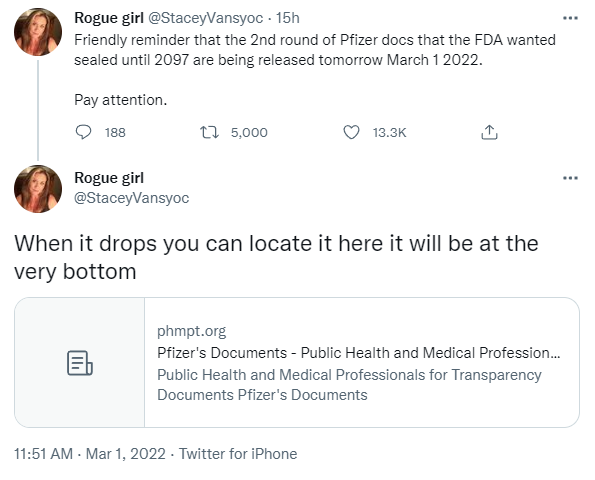
Task: Open Rogue girl's top profile picture
Action: click(38, 32)
